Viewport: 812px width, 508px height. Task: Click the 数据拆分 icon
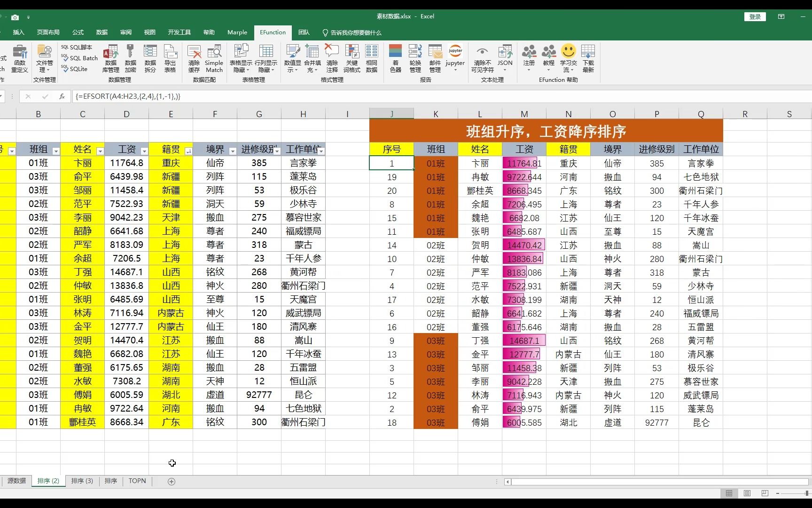pyautogui.click(x=150, y=58)
